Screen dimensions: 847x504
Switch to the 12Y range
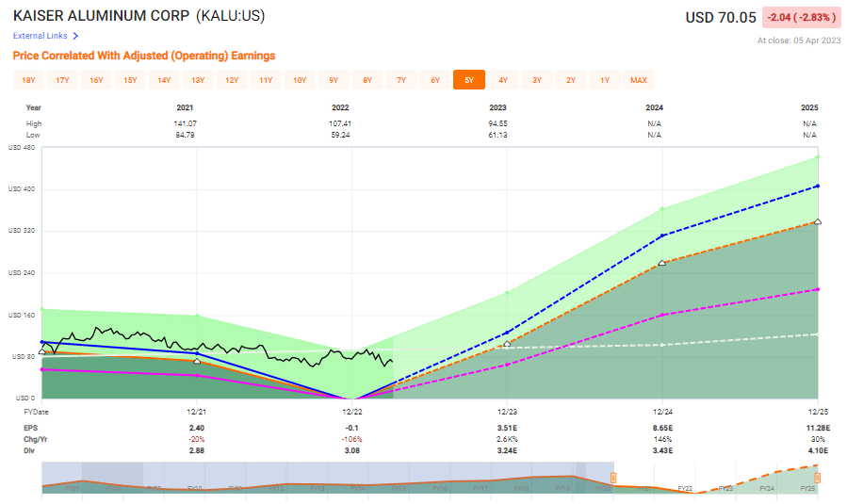(x=232, y=80)
